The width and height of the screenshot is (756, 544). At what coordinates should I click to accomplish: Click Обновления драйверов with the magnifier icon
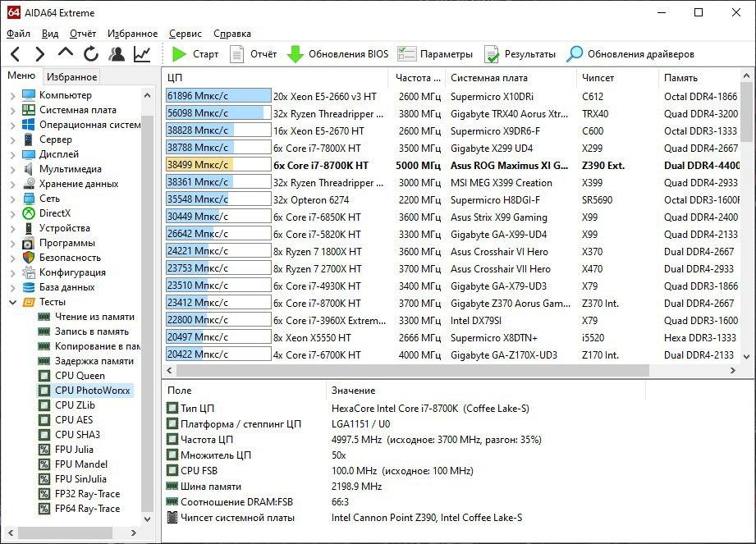point(630,54)
